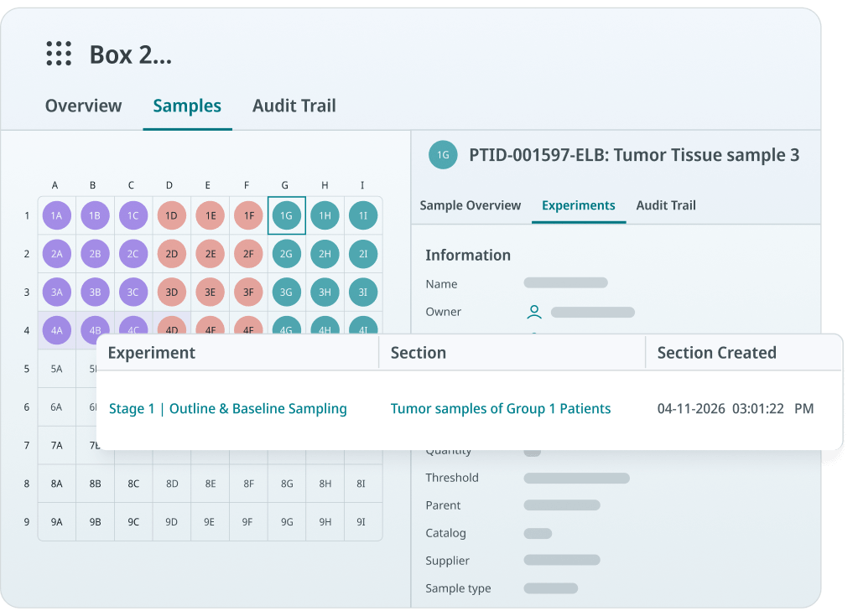The height and width of the screenshot is (616, 858).
Task: Click the Section Created column header
Action: [716, 353]
